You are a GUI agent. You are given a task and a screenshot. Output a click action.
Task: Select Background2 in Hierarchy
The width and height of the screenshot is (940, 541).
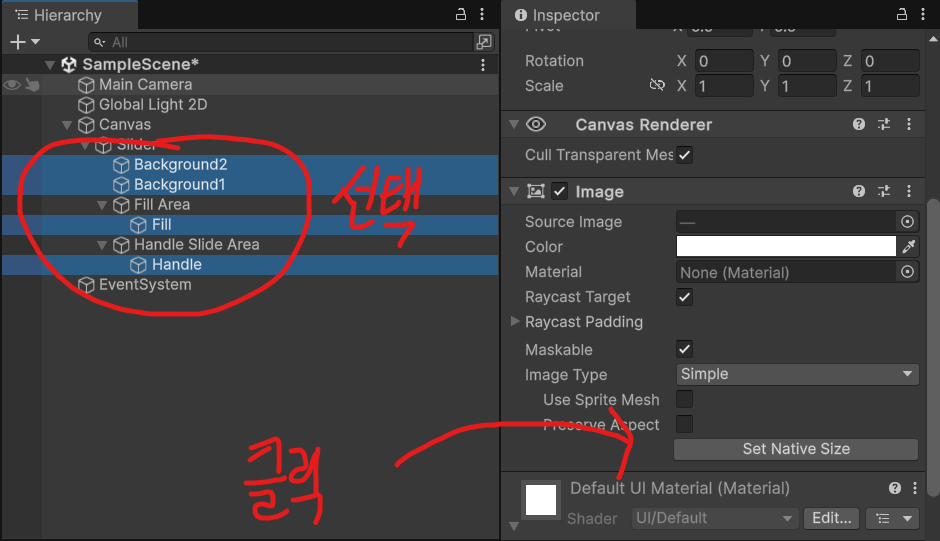point(180,164)
